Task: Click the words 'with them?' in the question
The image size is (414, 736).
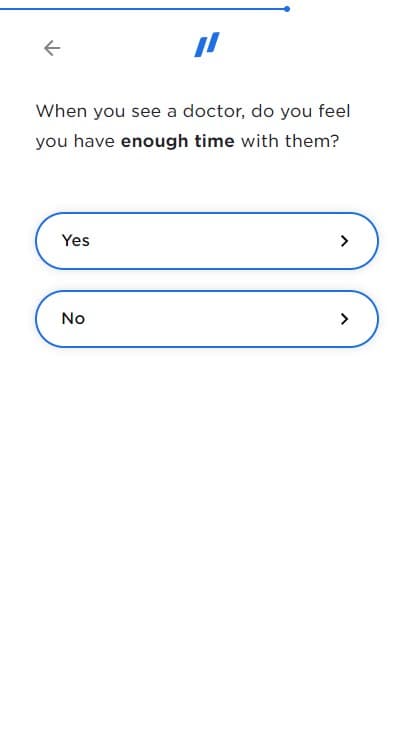Action: pyautogui.click(x=290, y=141)
